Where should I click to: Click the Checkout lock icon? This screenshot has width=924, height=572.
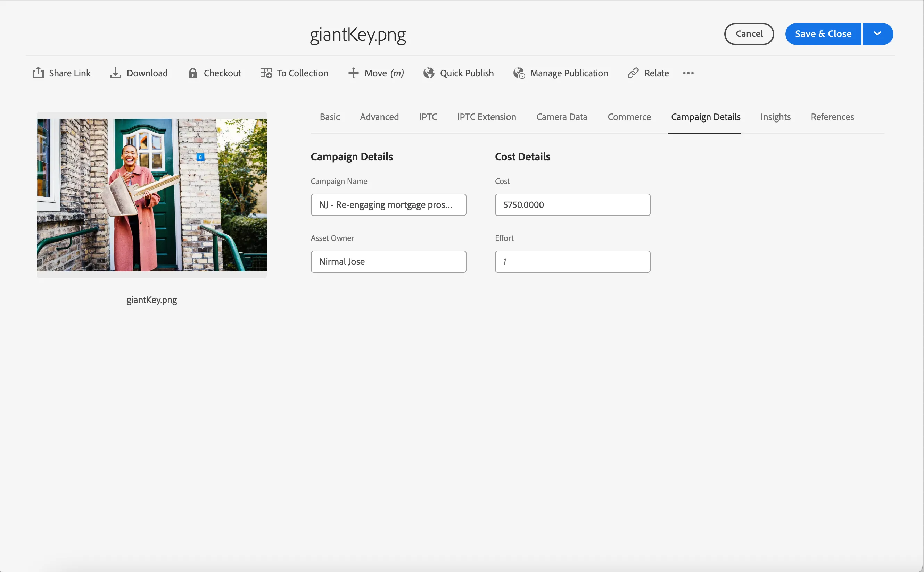[x=193, y=73]
